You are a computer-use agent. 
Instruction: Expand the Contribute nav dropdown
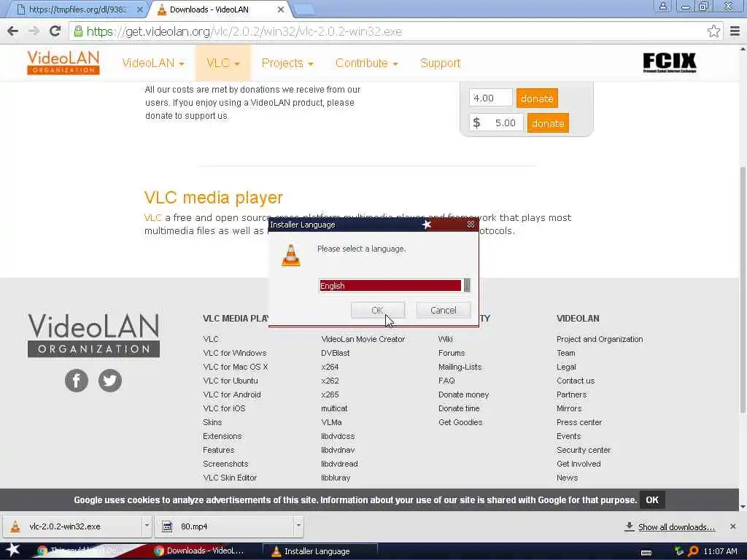pyautogui.click(x=366, y=63)
